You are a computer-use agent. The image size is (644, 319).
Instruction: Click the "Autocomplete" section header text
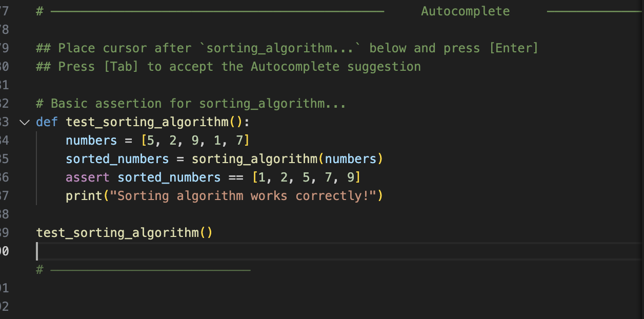(466, 11)
